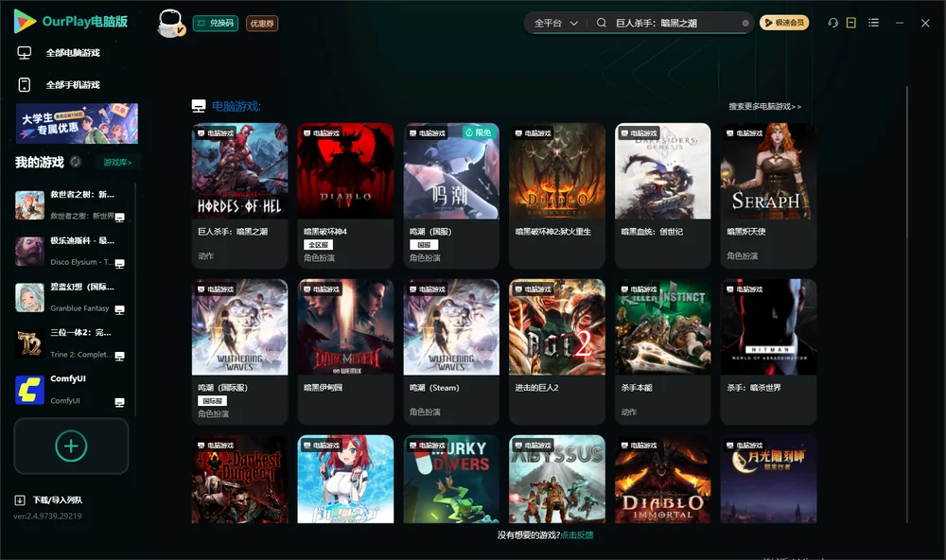Select 全部手机游戏 in the sidebar
This screenshot has height=560, width=946.
pyautogui.click(x=73, y=85)
